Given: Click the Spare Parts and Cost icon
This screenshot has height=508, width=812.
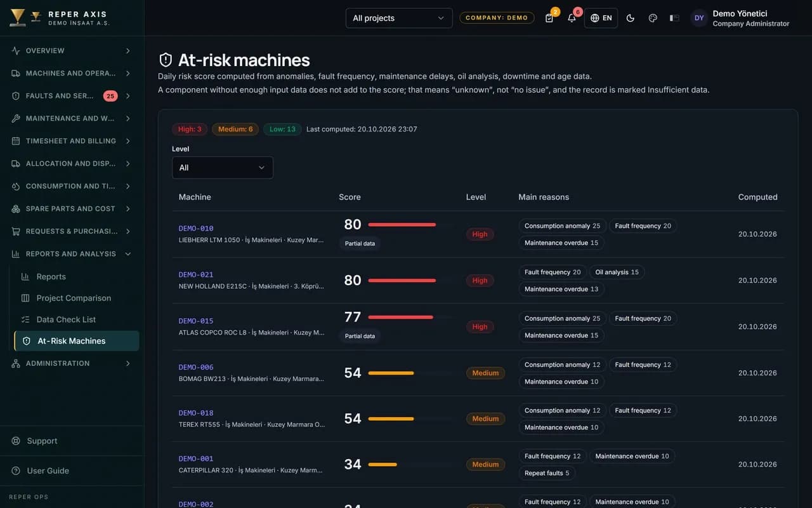Looking at the screenshot, I should click(x=16, y=209).
